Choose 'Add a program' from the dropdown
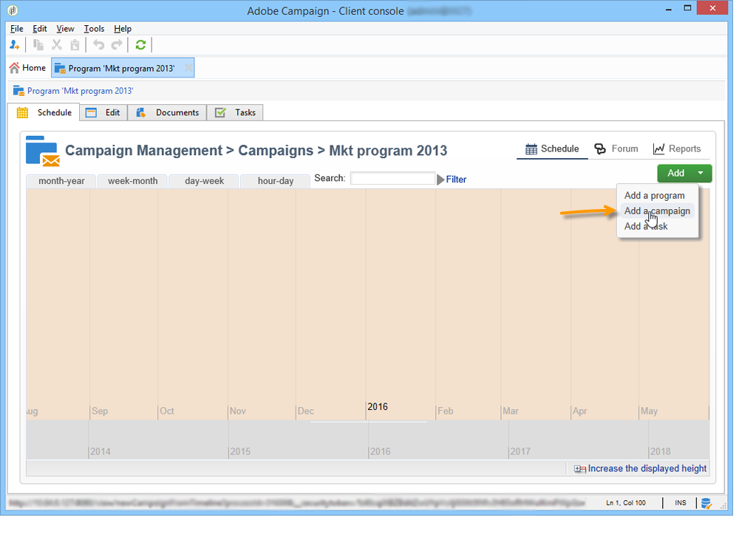The image size is (756, 557). (x=654, y=196)
